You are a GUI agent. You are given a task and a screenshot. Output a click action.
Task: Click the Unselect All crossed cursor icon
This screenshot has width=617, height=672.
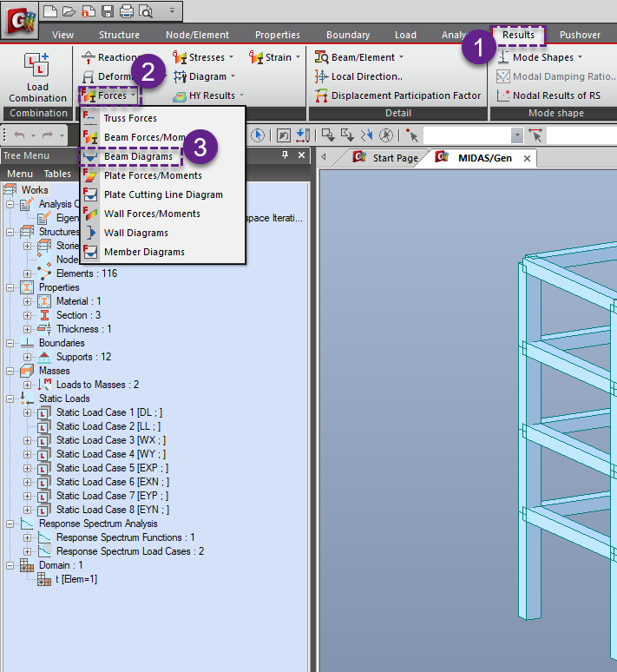386,135
